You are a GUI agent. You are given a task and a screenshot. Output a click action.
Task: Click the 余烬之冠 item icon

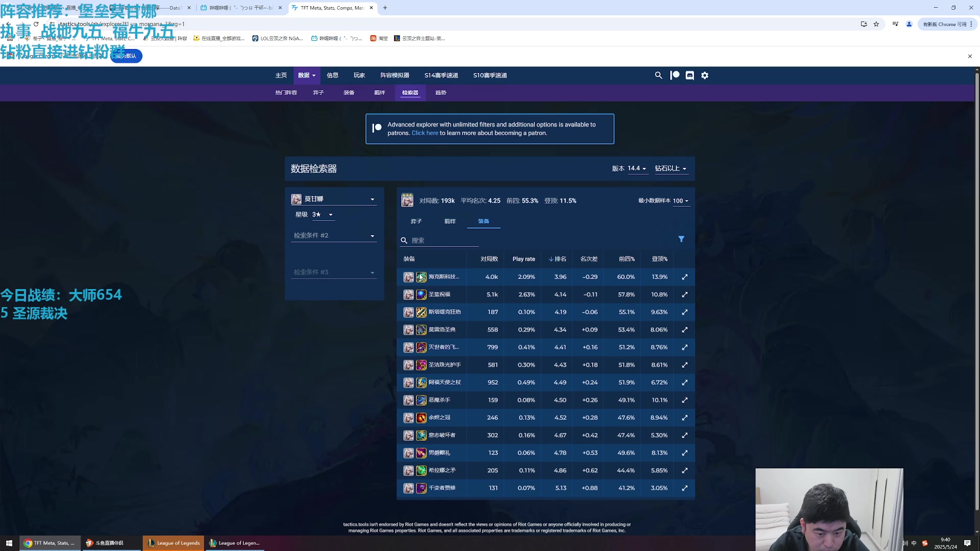(421, 418)
